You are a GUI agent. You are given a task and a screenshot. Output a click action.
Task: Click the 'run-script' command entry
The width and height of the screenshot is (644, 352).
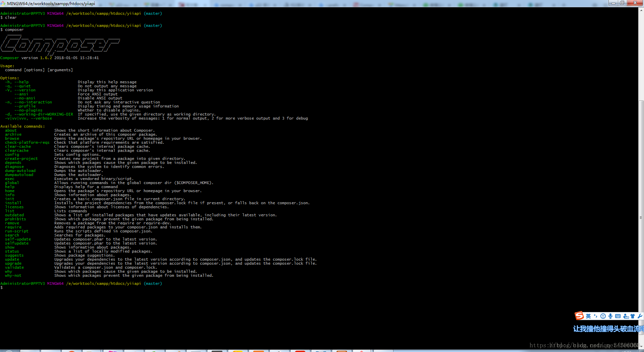16,231
